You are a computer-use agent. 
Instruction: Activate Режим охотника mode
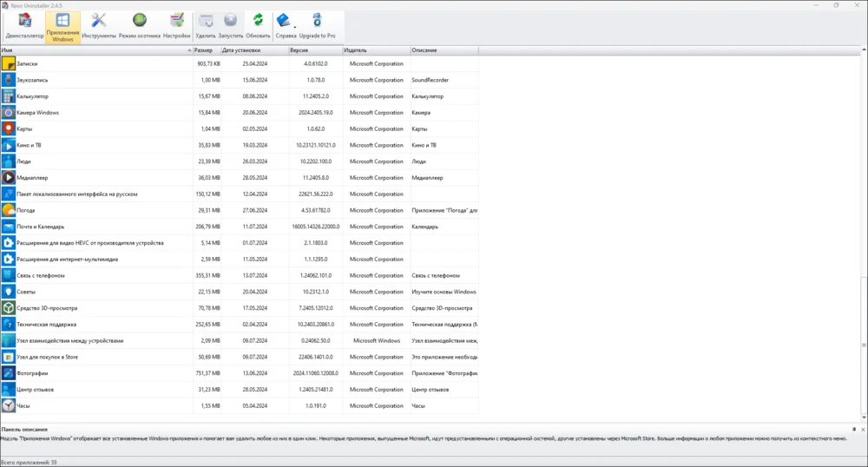coord(140,26)
